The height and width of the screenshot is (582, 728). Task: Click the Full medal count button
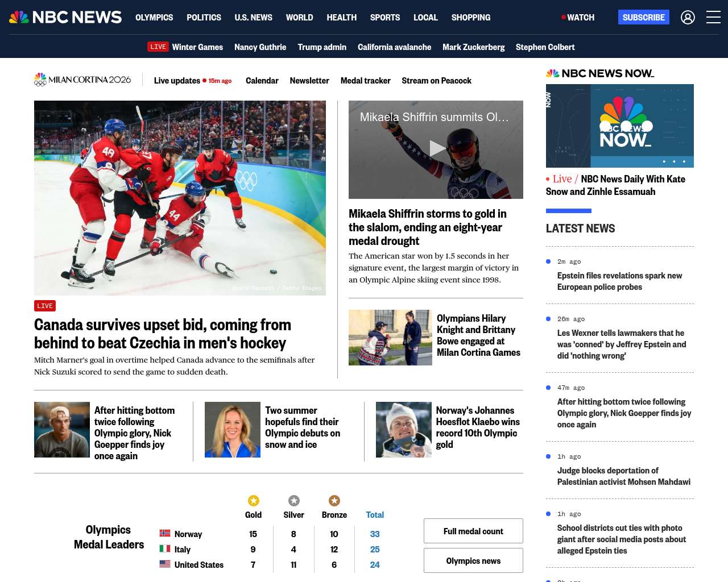(x=473, y=531)
